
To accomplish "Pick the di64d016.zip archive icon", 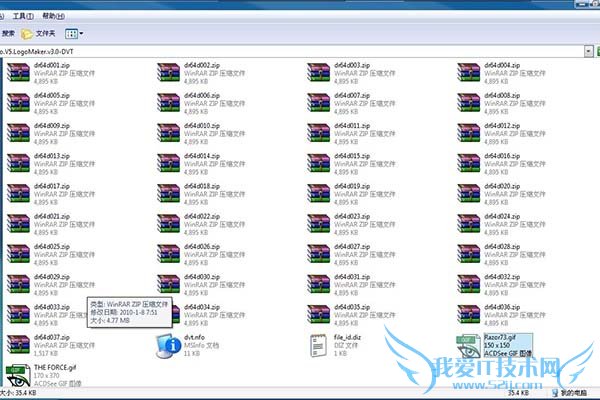I will click(x=468, y=163).
